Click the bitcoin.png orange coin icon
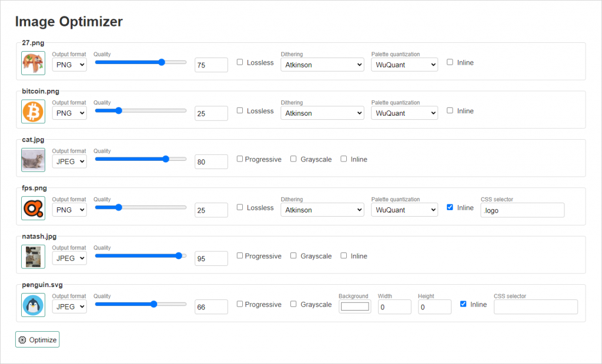602x364 pixels. (x=33, y=111)
